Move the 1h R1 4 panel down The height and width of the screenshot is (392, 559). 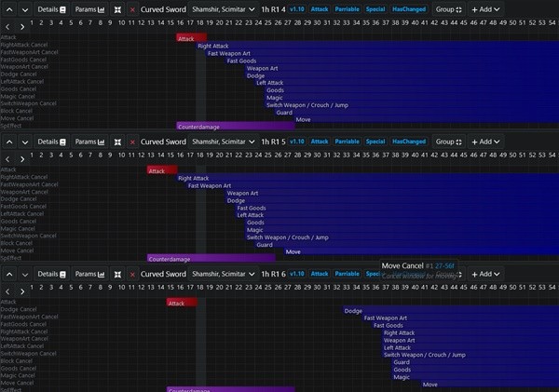24,9
